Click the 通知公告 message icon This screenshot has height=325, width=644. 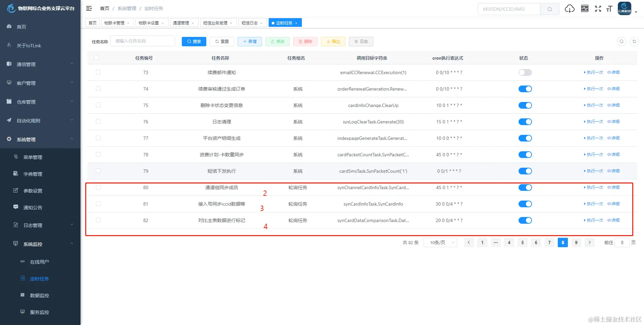click(16, 207)
